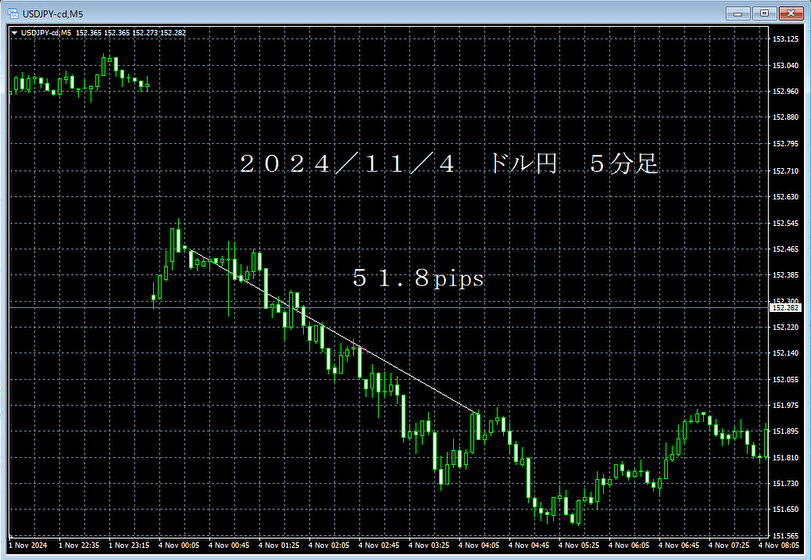
Task: Click the 153.040 price scale value
Action: 785,66
